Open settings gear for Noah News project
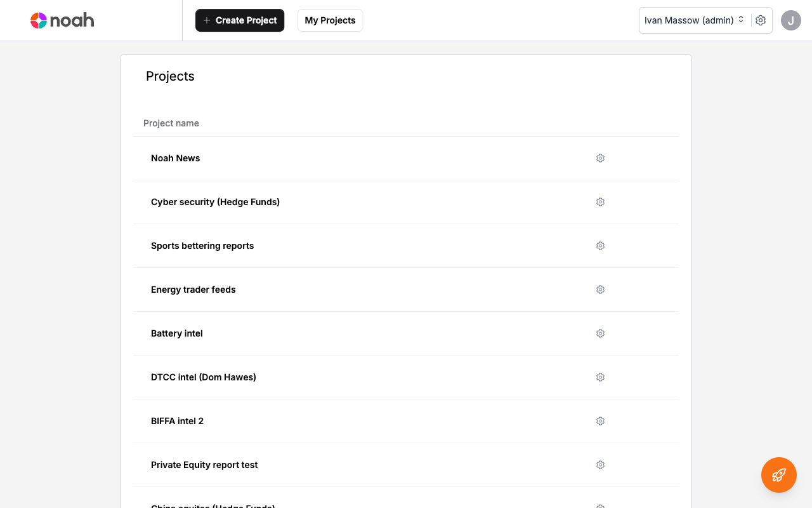 coord(600,157)
